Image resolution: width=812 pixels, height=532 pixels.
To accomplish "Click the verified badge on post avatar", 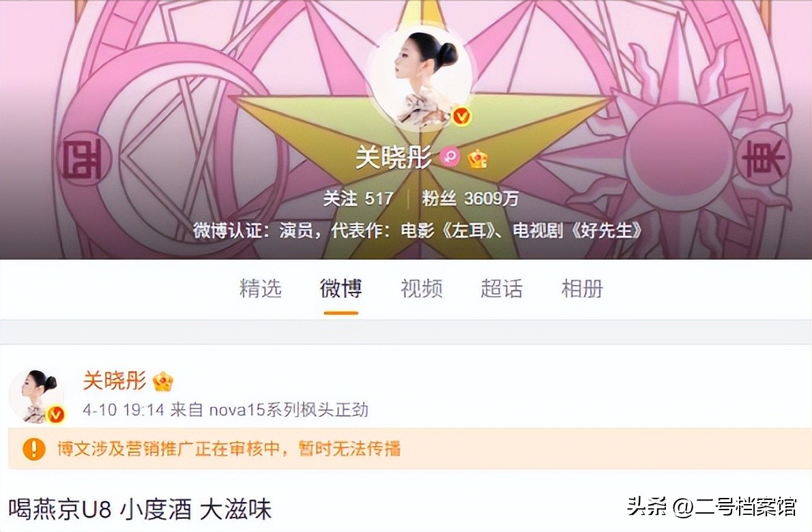I will (x=55, y=415).
